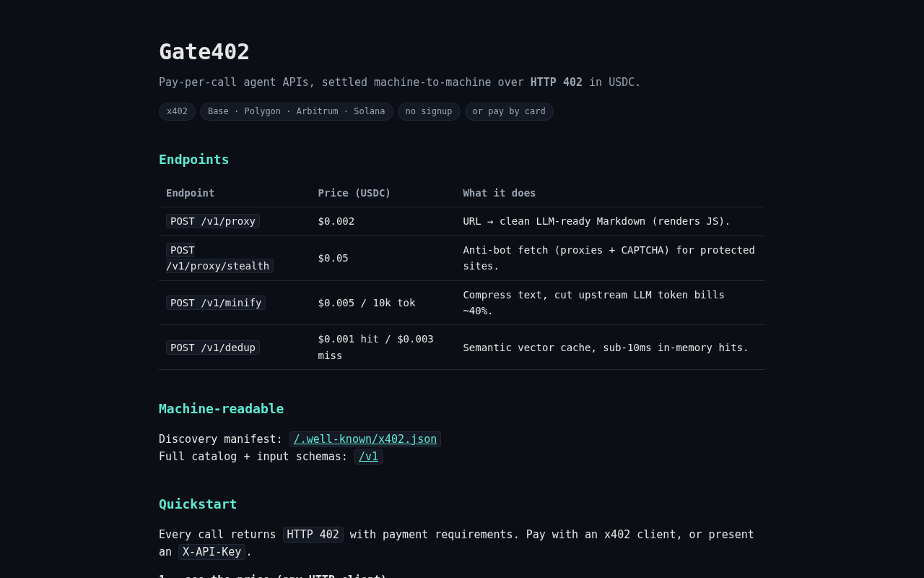The height and width of the screenshot is (578, 924).
Task: Click the x402 tag pill
Action: tap(177, 111)
